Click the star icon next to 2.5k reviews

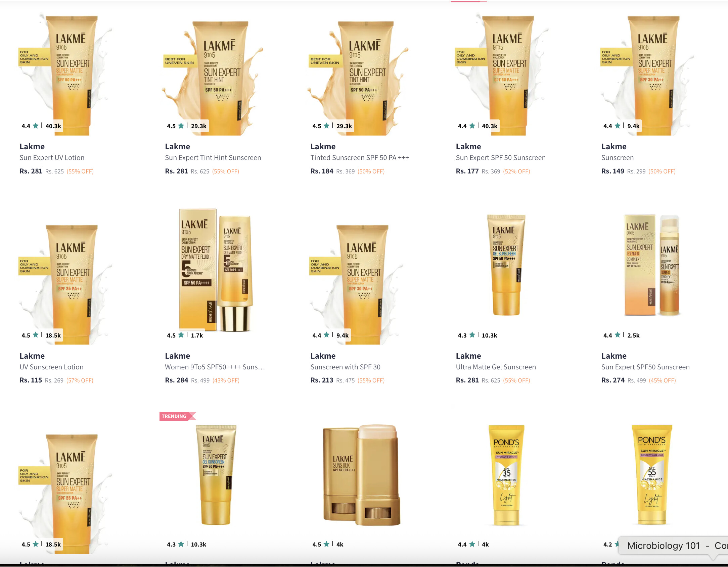pos(617,335)
